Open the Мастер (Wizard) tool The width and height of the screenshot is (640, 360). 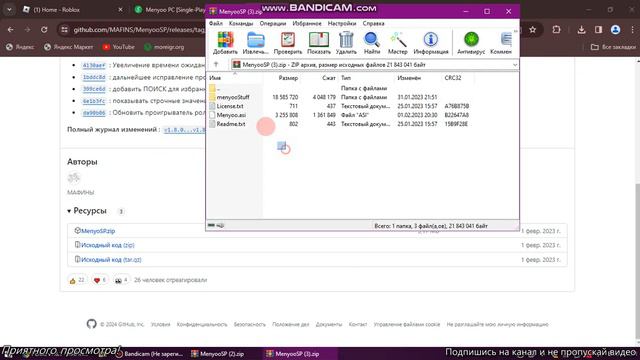tap(398, 43)
